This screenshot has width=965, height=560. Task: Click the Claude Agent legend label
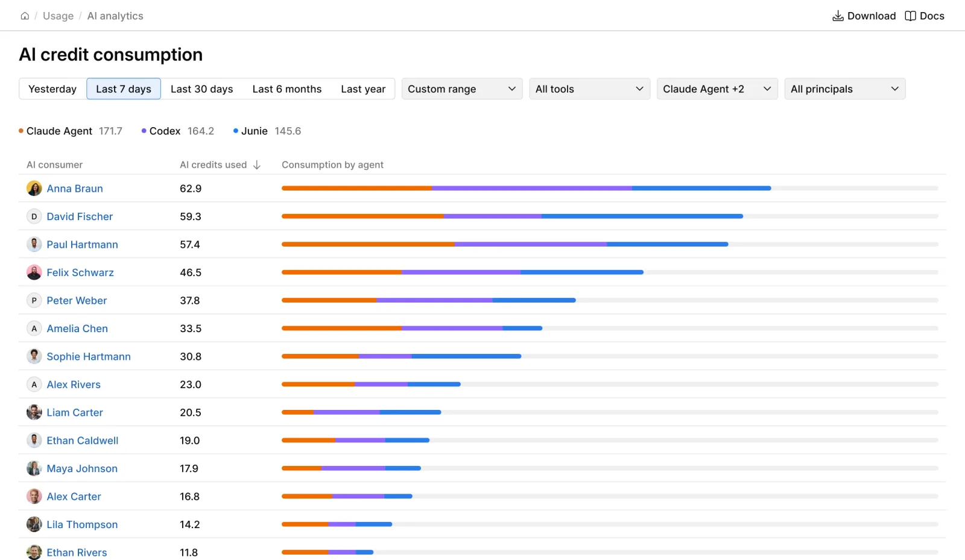pyautogui.click(x=59, y=131)
